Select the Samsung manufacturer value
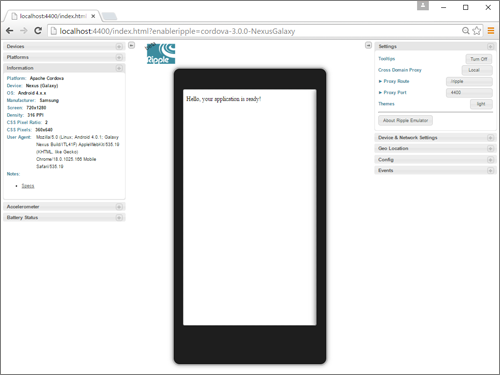Screen dimensions: 500x375 tap(49, 100)
